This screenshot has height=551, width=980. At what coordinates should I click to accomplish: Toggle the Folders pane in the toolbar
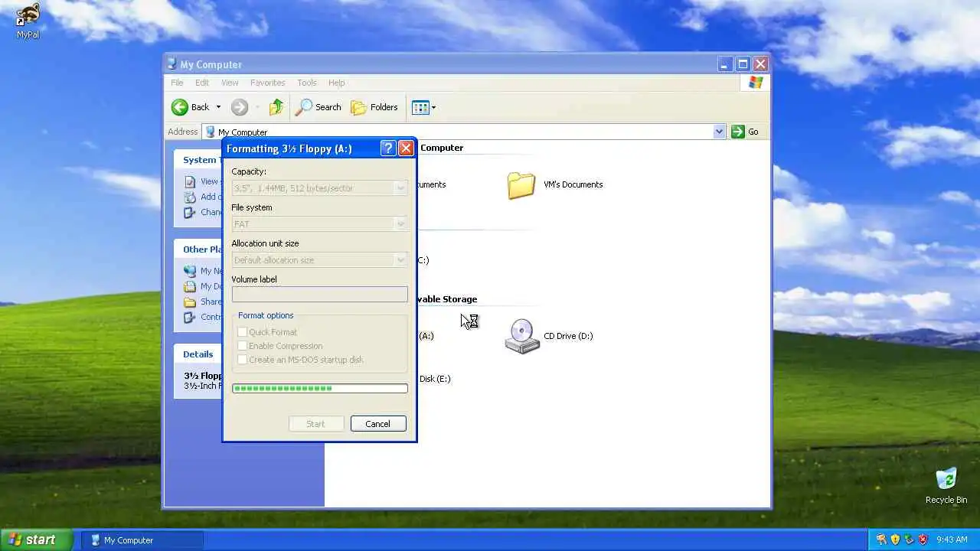click(374, 107)
